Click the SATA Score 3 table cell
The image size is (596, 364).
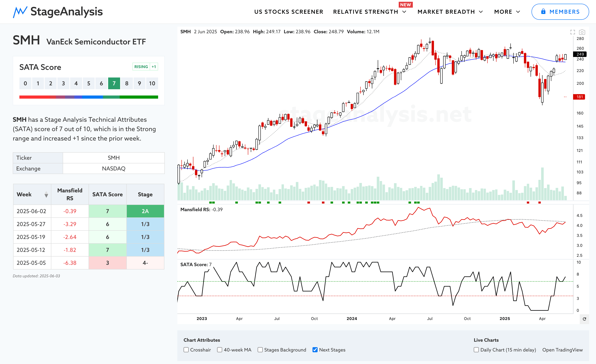pyautogui.click(x=108, y=263)
